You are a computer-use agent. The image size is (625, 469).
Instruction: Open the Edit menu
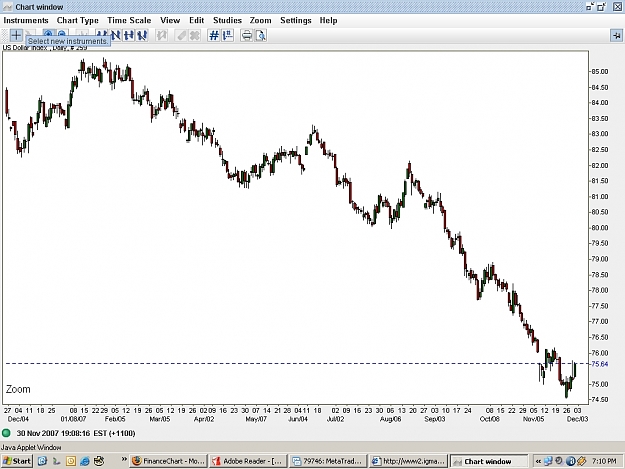[x=197, y=20]
